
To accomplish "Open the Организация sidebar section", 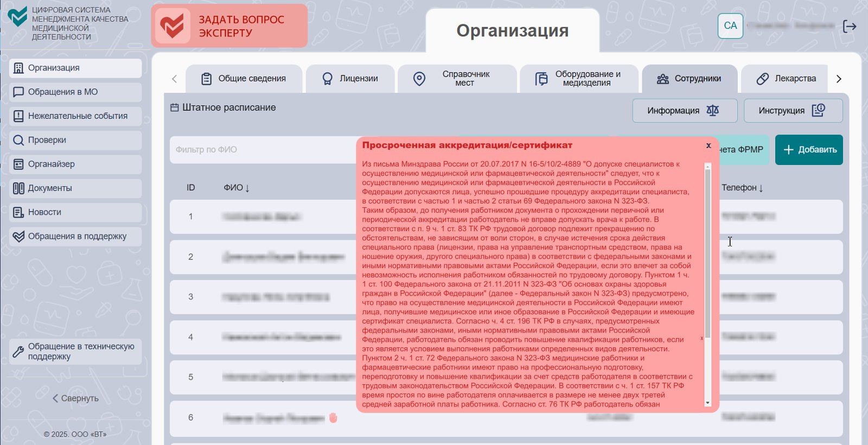I will 75,68.
